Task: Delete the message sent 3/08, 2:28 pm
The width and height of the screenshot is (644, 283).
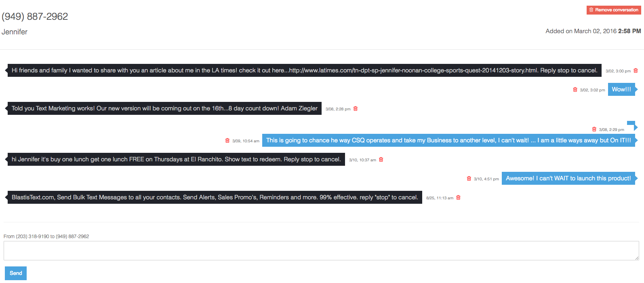Action: pyautogui.click(x=356, y=109)
